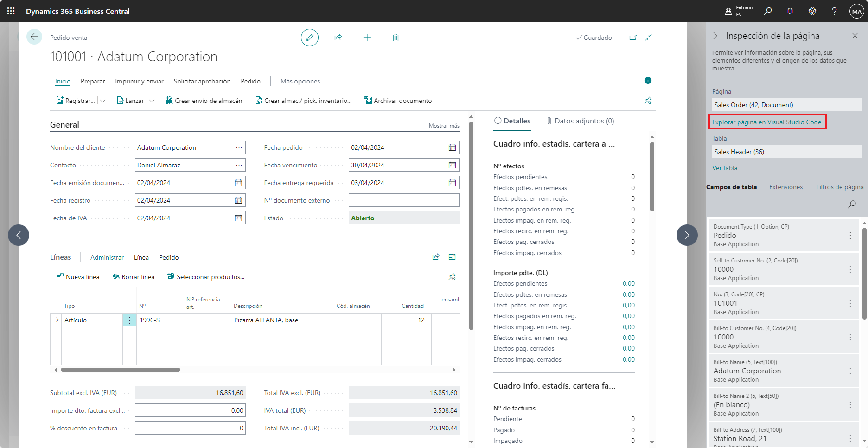The image size is (868, 448).
Task: Click Crear envío de almacén
Action: coord(204,101)
